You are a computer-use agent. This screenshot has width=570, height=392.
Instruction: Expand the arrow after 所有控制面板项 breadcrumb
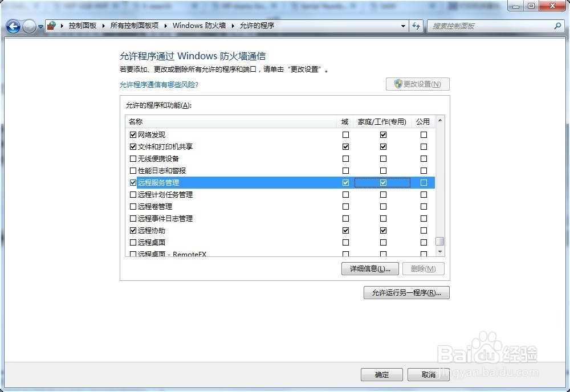(166, 26)
